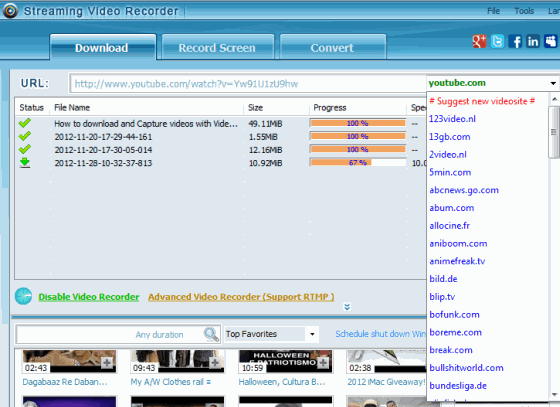Select bofunk.com from site list

[454, 315]
